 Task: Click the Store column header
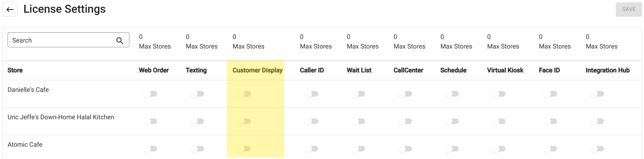point(15,70)
